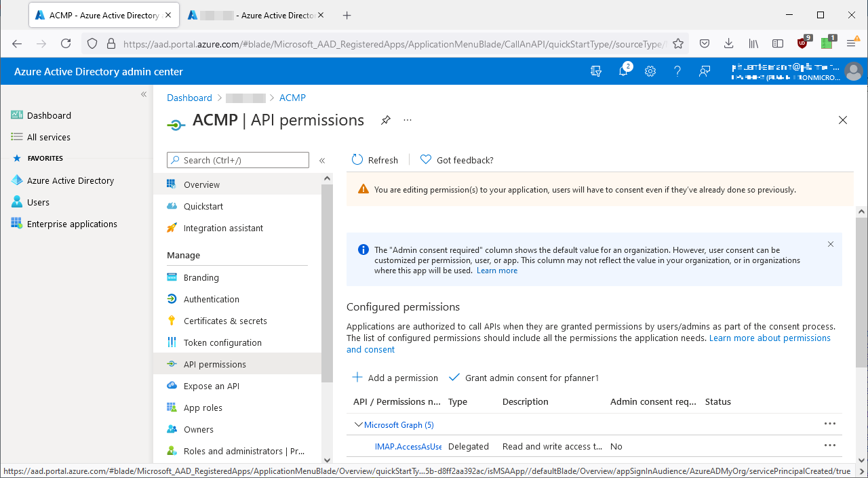View the Owners page
The image size is (868, 478).
[199, 429]
